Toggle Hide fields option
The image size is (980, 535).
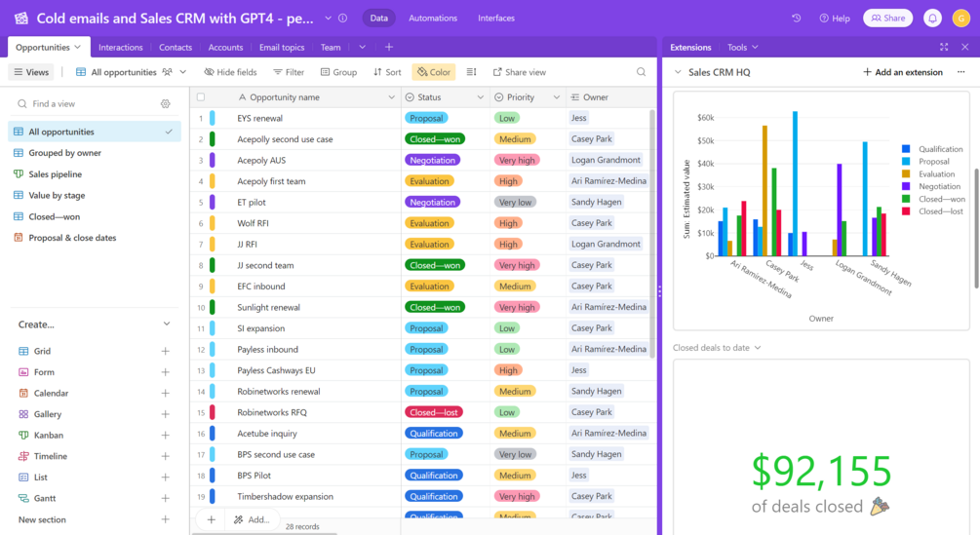231,72
